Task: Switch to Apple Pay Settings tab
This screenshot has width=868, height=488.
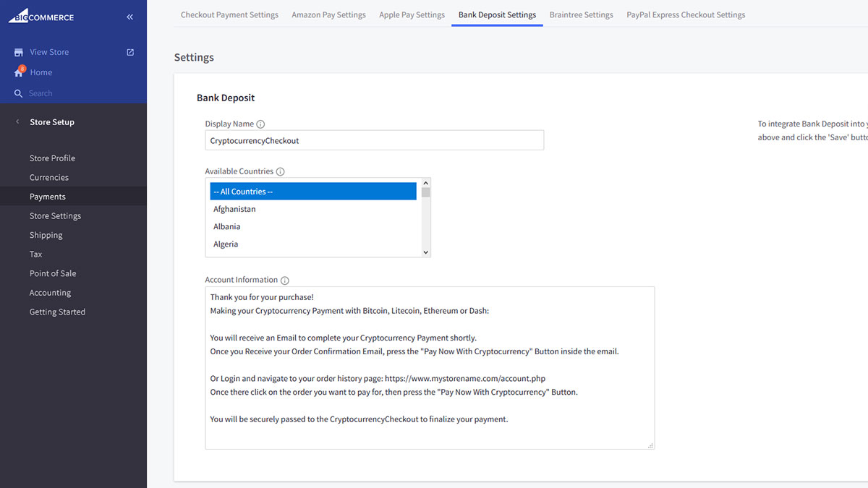Action: [412, 14]
